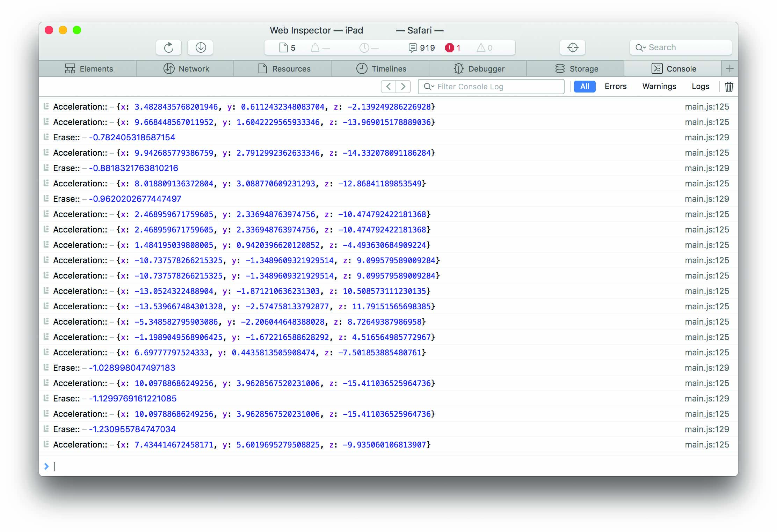Open main.js:129 link for Erase -1.028998047497183

point(707,368)
